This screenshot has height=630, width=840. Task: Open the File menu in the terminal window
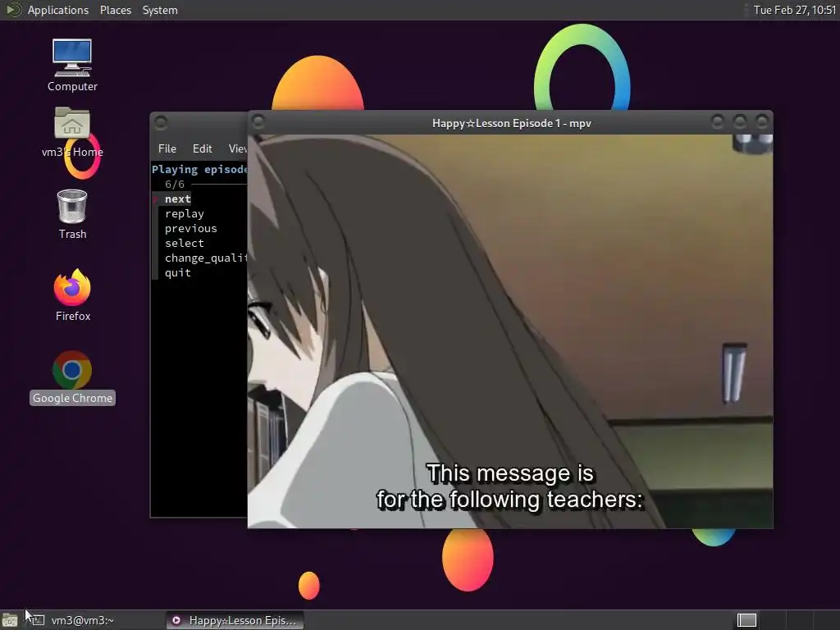tap(167, 148)
